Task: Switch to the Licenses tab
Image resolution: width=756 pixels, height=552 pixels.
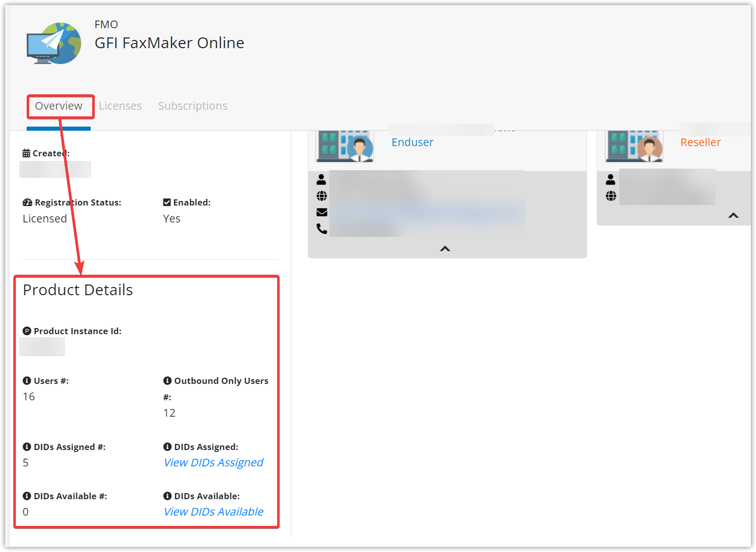Action: pyautogui.click(x=120, y=106)
